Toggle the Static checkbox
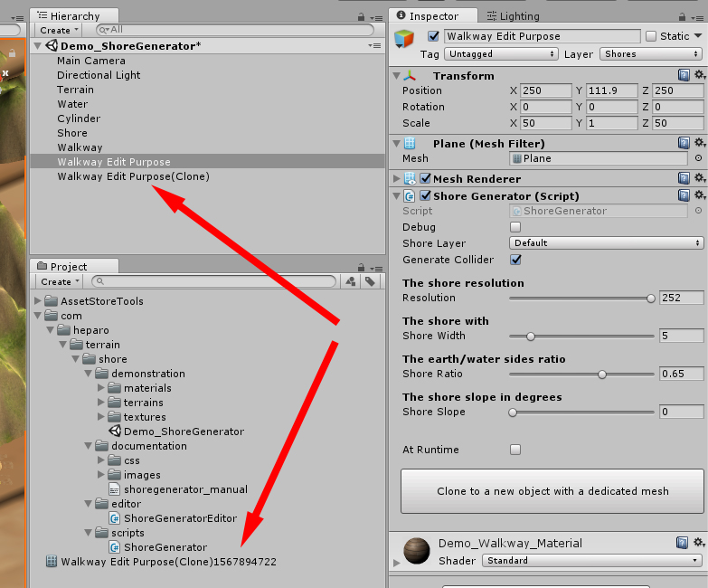The width and height of the screenshot is (708, 588). pos(651,36)
